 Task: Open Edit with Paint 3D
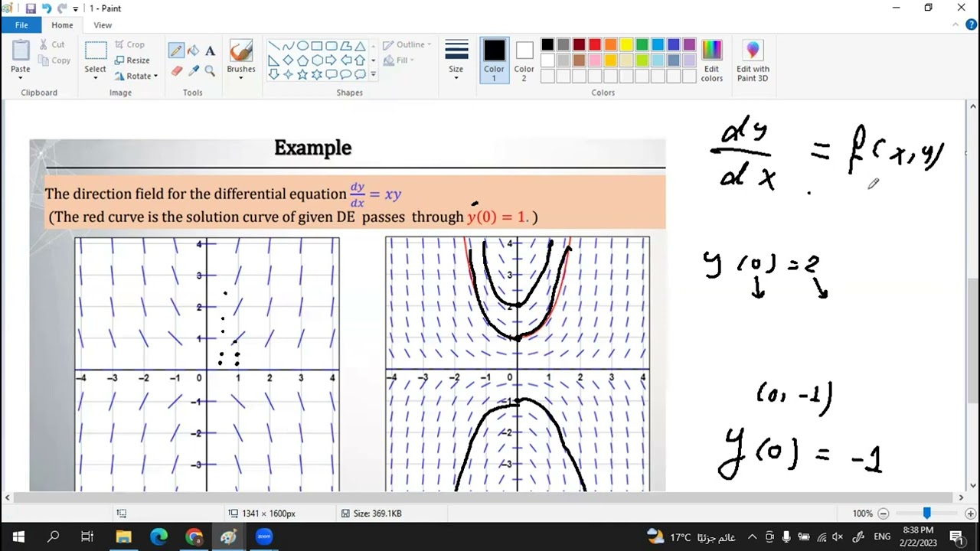pyautogui.click(x=753, y=61)
